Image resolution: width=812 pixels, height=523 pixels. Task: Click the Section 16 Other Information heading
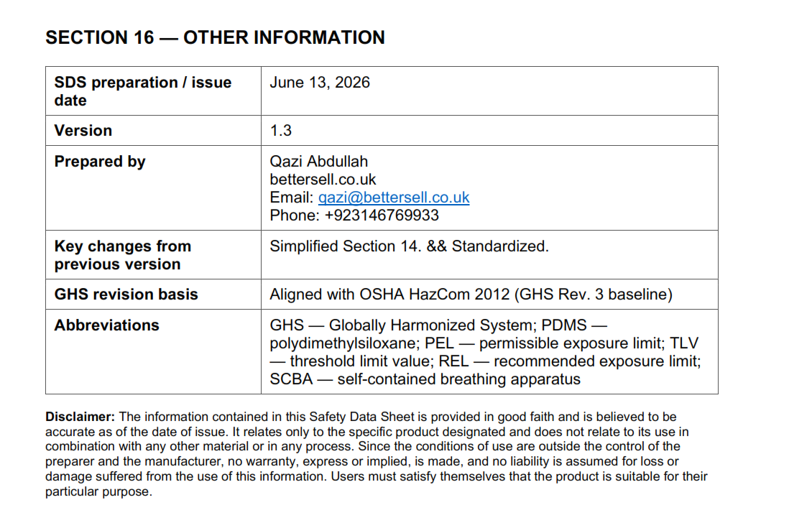(x=215, y=37)
